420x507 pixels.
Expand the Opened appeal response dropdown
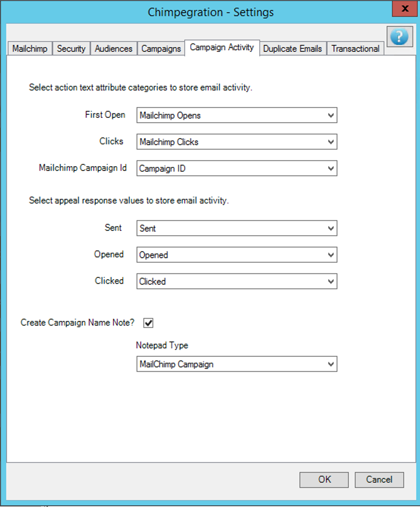237,255
